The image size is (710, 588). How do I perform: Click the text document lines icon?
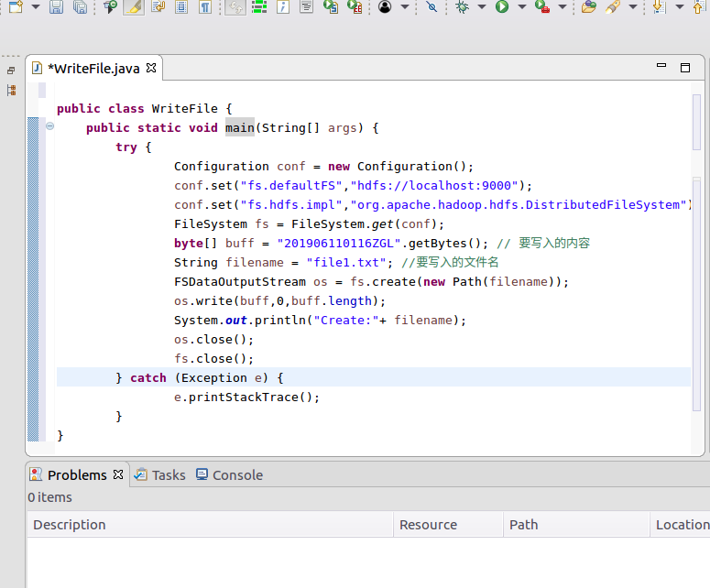pos(307,6)
